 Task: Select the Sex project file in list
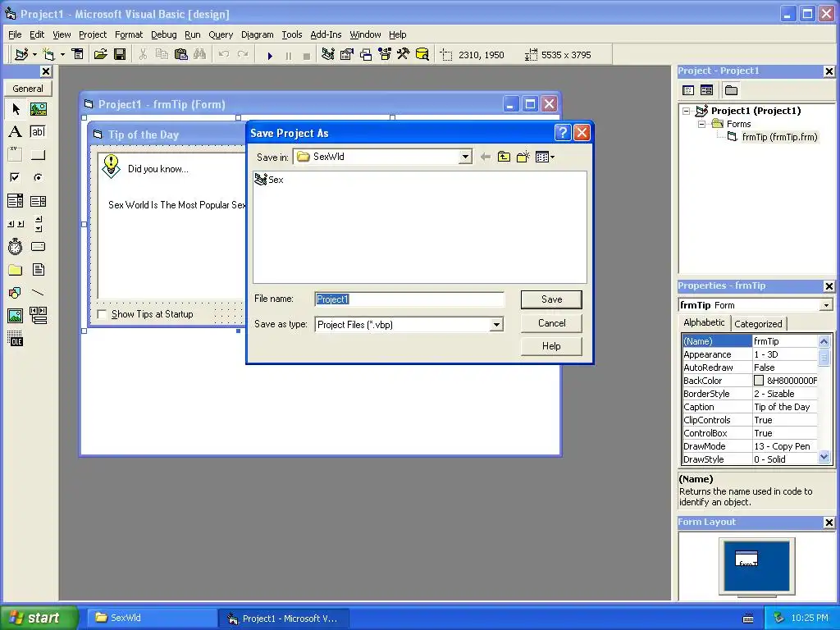pyautogui.click(x=269, y=180)
